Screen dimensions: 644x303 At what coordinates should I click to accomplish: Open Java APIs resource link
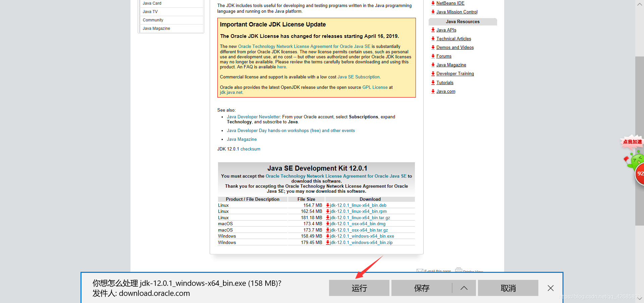pos(446,30)
